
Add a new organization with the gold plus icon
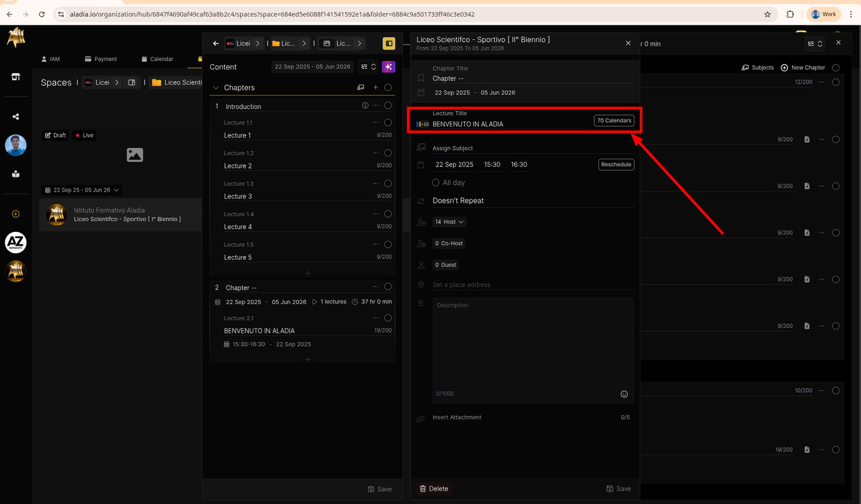tap(16, 214)
